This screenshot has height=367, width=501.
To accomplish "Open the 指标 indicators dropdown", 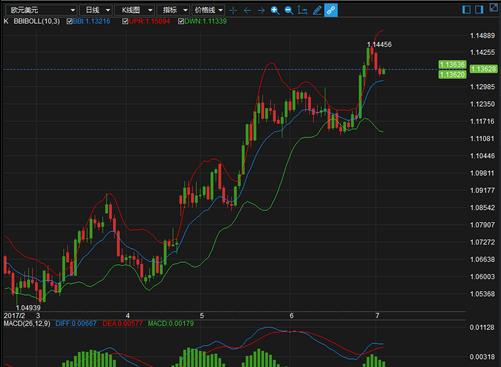I will 174,10.
